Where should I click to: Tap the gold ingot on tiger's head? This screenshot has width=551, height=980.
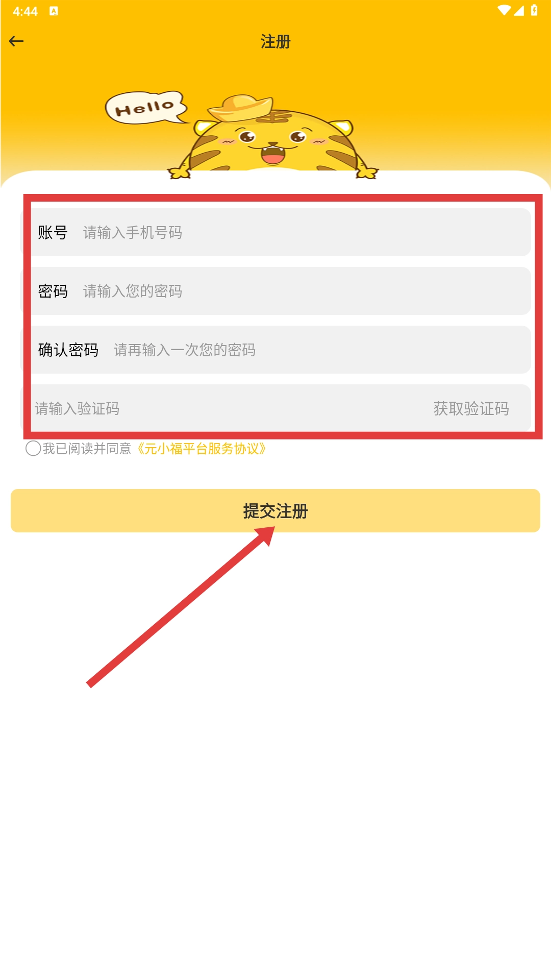(241, 108)
